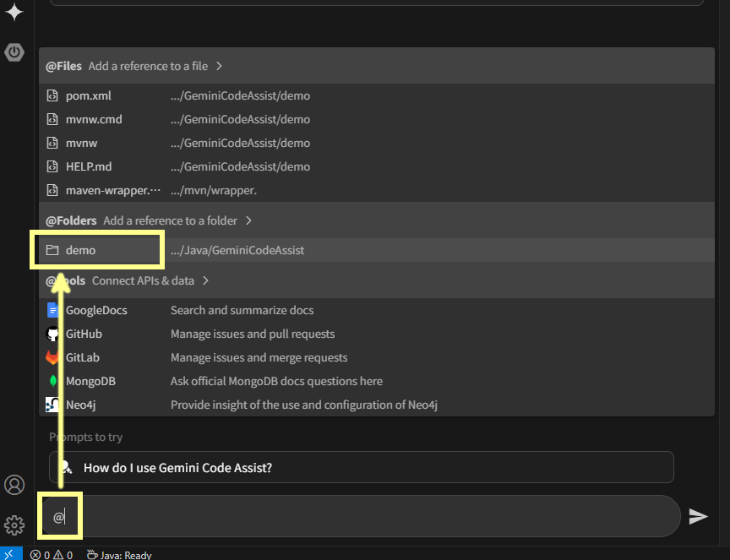The height and width of the screenshot is (560, 730).
Task: Click "Search and summarize docs" description
Action: point(242,310)
